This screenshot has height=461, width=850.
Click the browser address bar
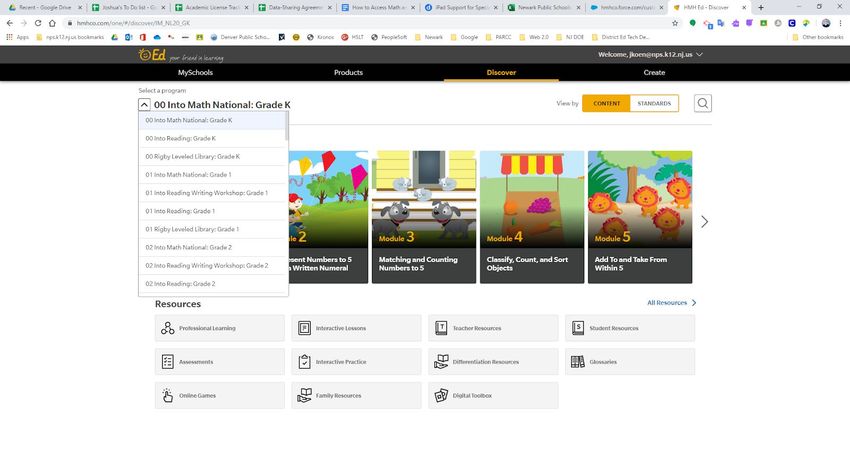(369, 23)
